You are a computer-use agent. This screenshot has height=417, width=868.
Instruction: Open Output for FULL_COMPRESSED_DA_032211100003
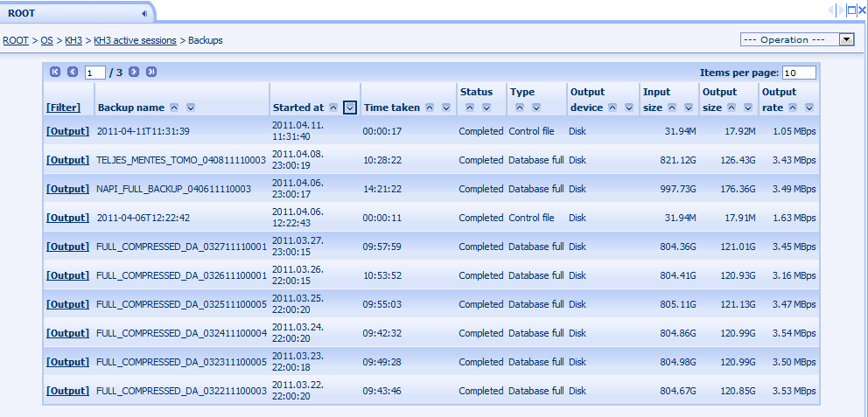(x=67, y=391)
